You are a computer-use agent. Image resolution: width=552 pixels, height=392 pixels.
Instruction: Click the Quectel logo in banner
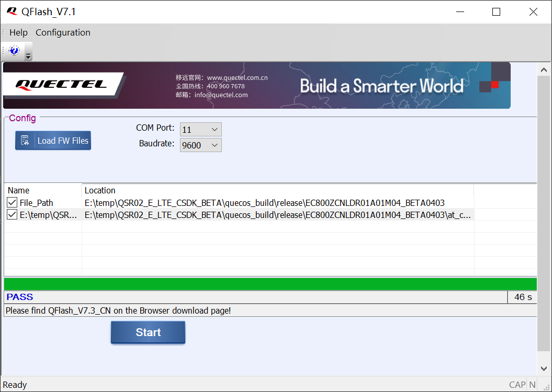pyautogui.click(x=61, y=84)
